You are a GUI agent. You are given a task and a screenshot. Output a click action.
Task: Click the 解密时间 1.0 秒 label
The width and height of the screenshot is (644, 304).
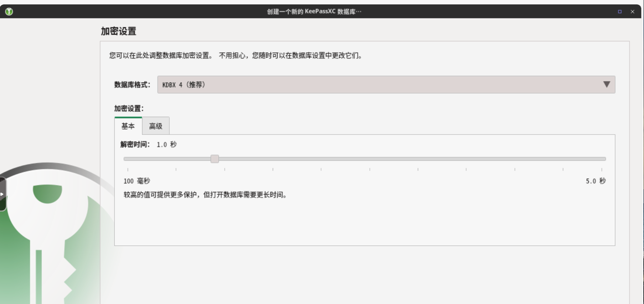pyautogui.click(x=148, y=144)
